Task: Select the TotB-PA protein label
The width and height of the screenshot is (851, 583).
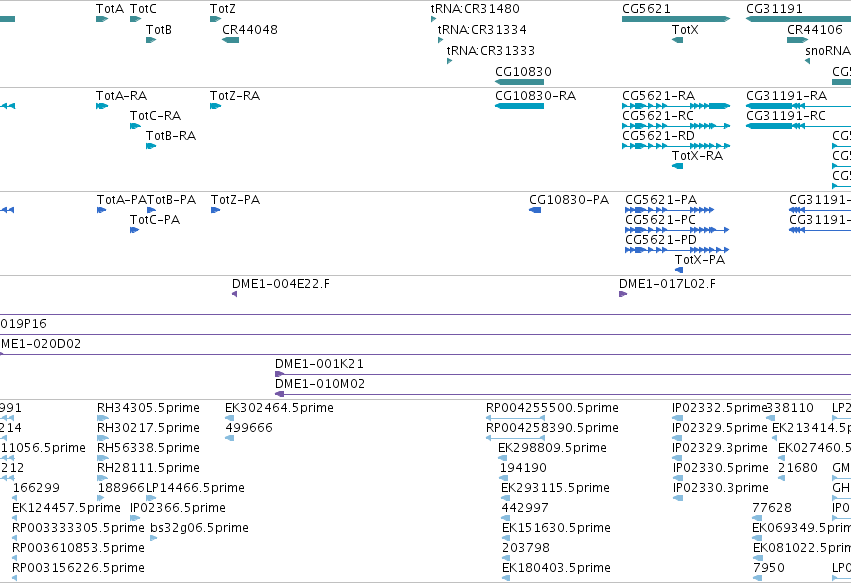Action: 172,200
